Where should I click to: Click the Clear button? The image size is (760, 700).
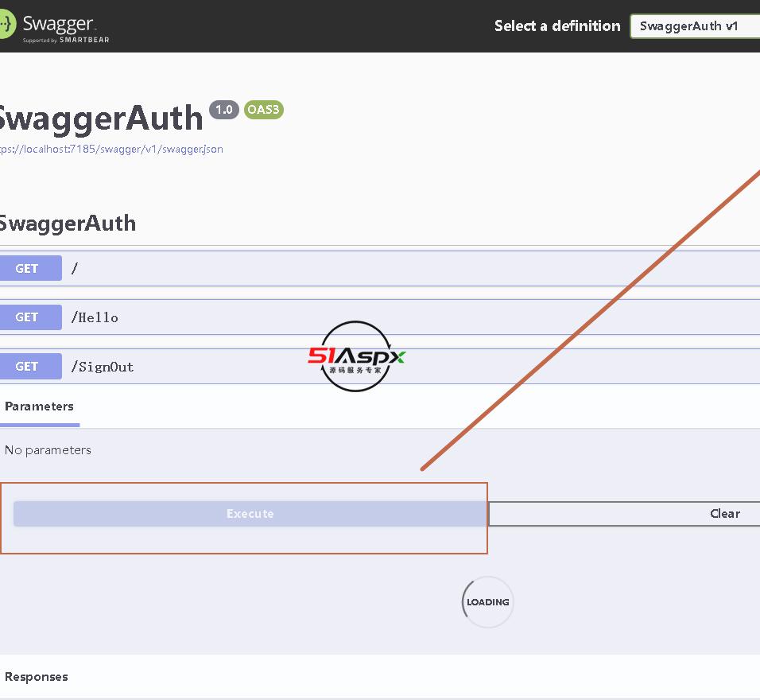[x=624, y=514]
